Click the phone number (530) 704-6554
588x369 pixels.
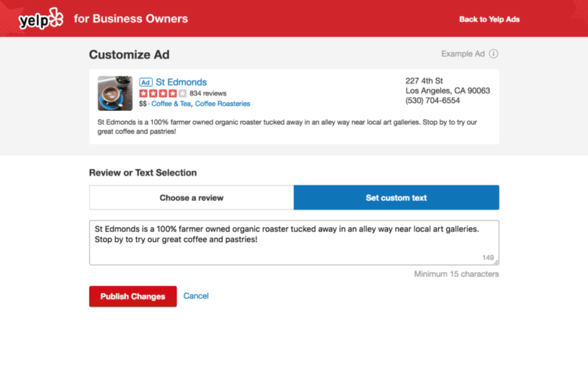[x=433, y=101]
